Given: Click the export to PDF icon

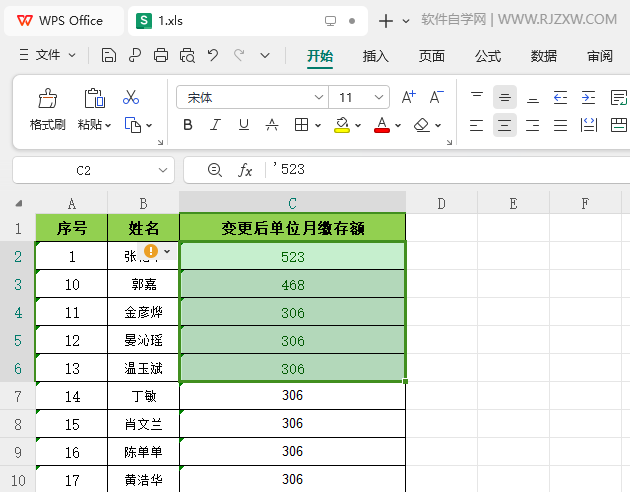Looking at the screenshot, I should tap(135, 55).
